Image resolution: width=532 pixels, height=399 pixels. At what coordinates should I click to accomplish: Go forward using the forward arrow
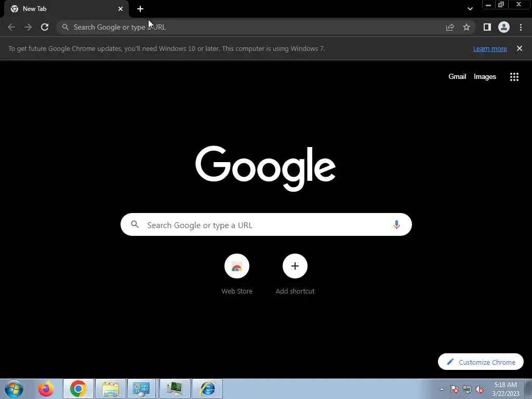pos(28,27)
